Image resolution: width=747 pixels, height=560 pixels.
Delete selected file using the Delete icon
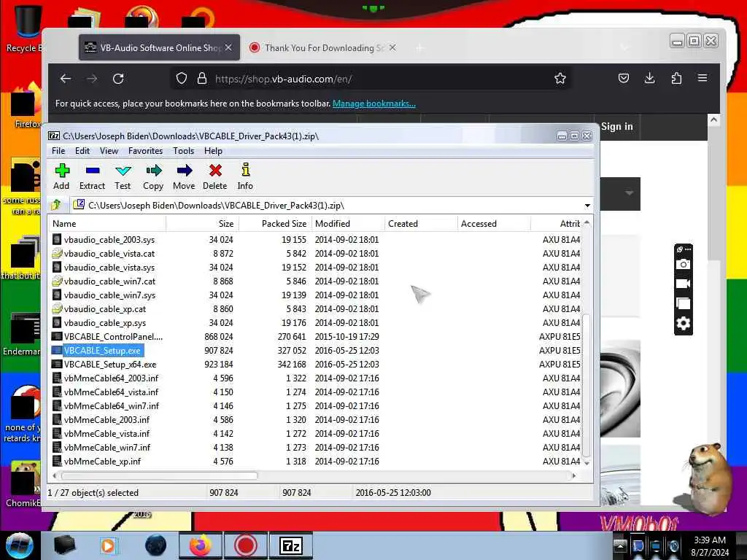[x=215, y=176]
